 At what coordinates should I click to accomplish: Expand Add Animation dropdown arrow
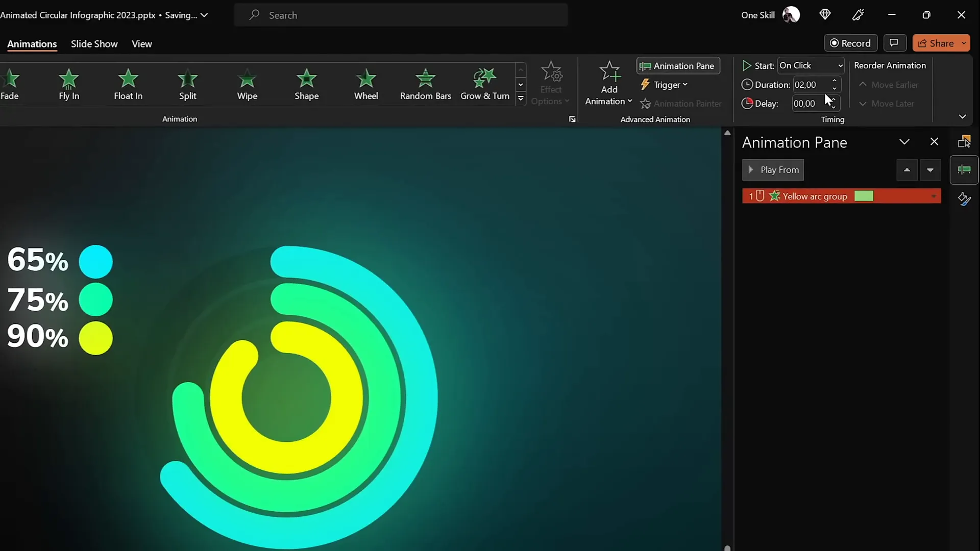(x=629, y=101)
